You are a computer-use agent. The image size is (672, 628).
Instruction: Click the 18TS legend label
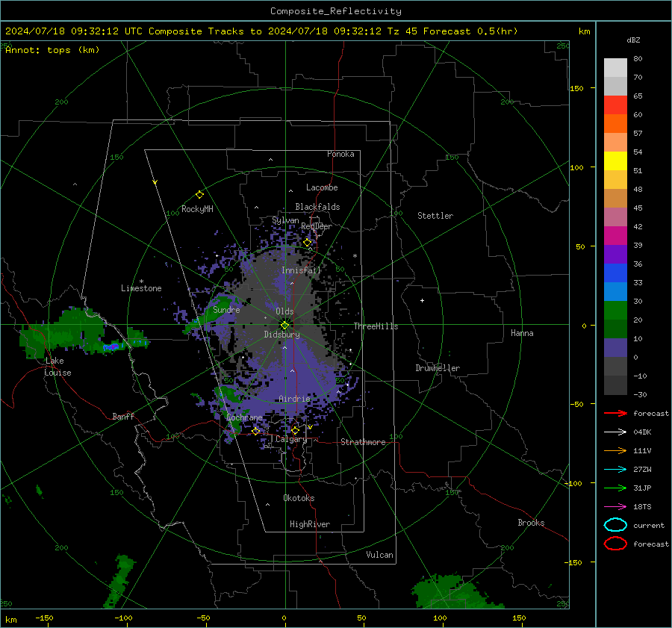pos(642,506)
